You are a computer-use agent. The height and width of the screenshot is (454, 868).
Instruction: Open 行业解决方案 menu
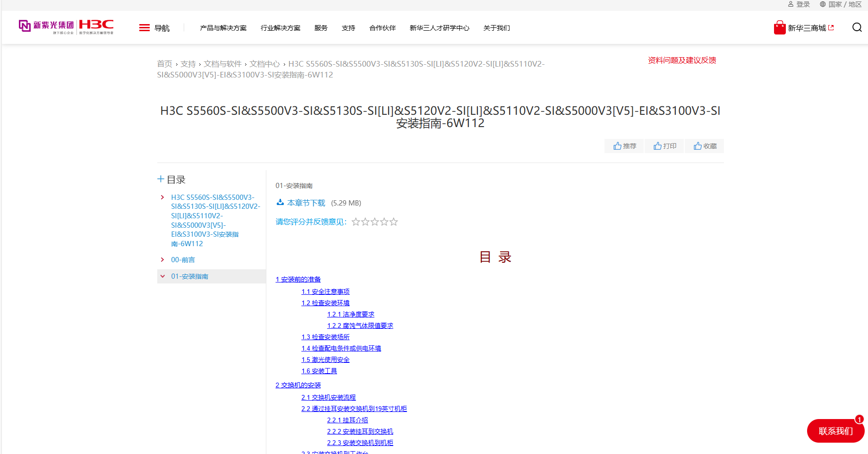281,28
